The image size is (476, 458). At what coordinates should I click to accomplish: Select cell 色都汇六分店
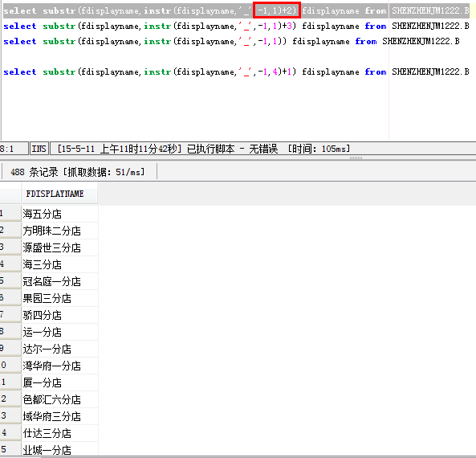60,399
